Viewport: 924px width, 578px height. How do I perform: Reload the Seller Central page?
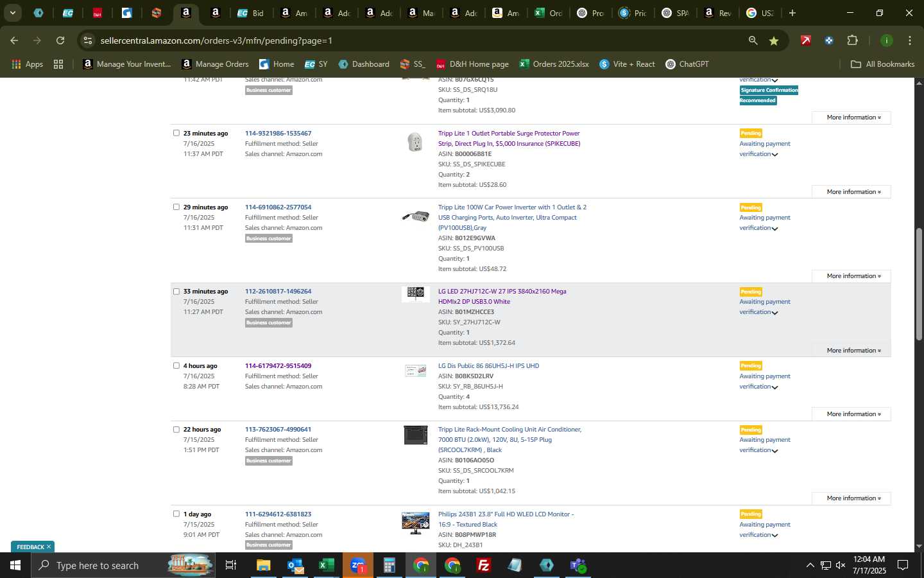pos(60,40)
